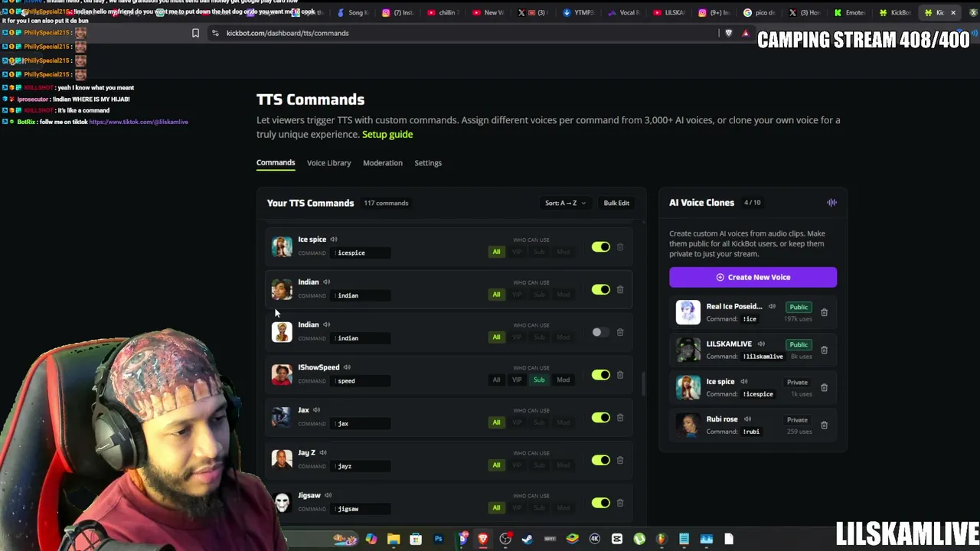The width and height of the screenshot is (980, 551).
Task: Preview the Rubi rose clone audio
Action: (747, 419)
